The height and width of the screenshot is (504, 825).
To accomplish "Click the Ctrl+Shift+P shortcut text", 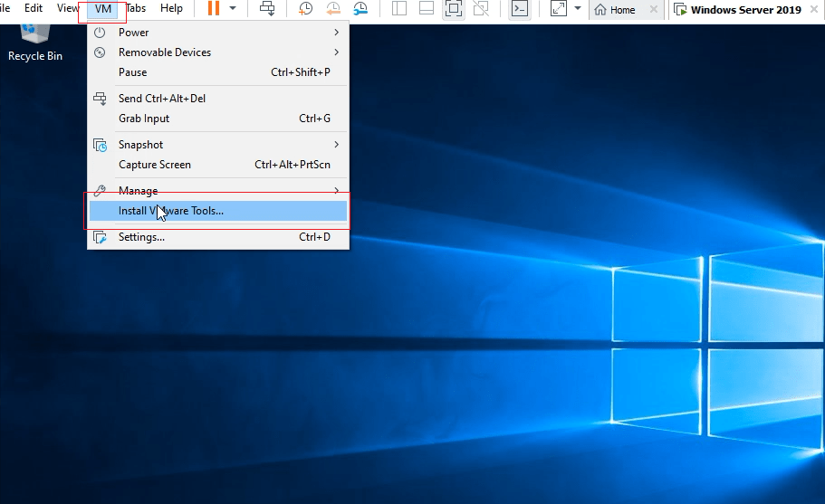I will tap(301, 72).
